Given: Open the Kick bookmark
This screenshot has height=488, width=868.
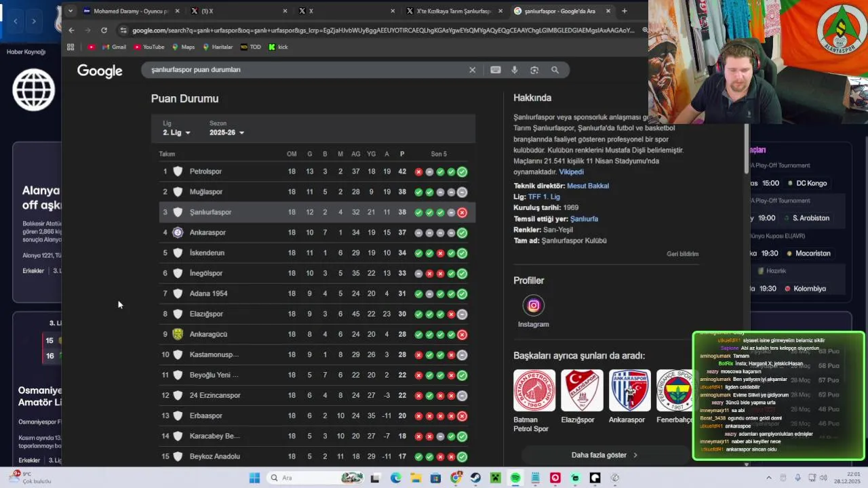Looking at the screenshot, I should [x=278, y=47].
